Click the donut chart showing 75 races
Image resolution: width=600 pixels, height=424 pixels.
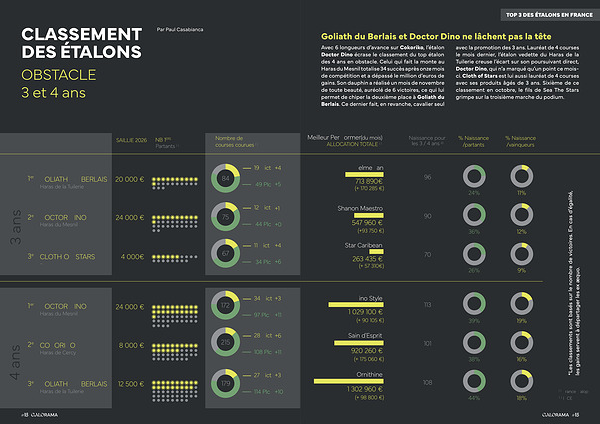(226, 216)
